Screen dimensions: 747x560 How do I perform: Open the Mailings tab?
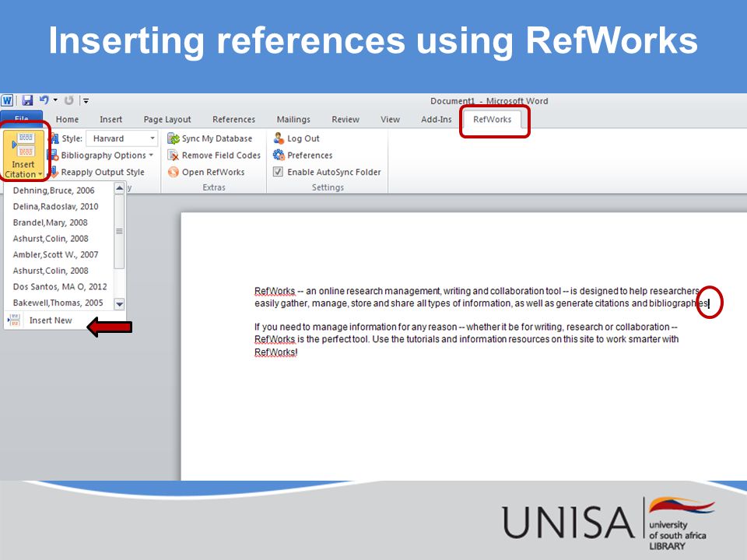pos(293,120)
